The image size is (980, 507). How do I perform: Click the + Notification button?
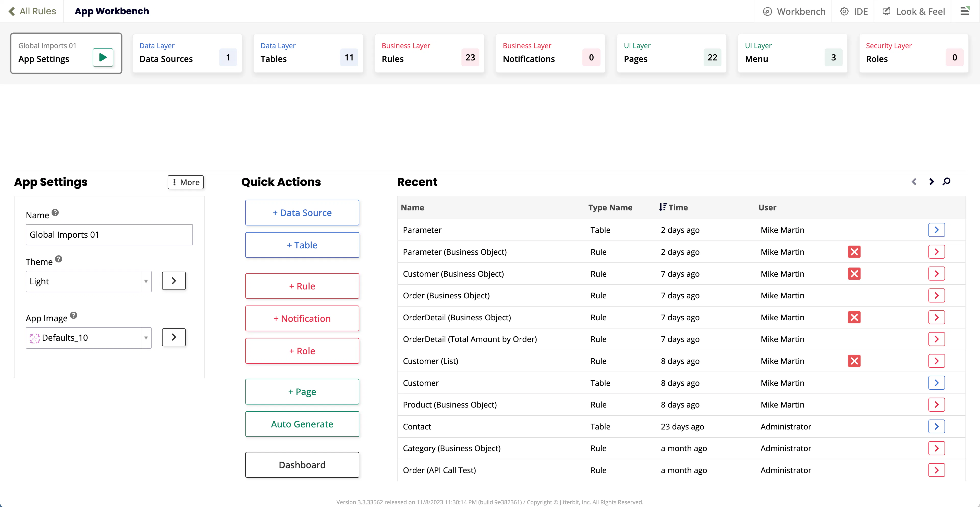(302, 319)
